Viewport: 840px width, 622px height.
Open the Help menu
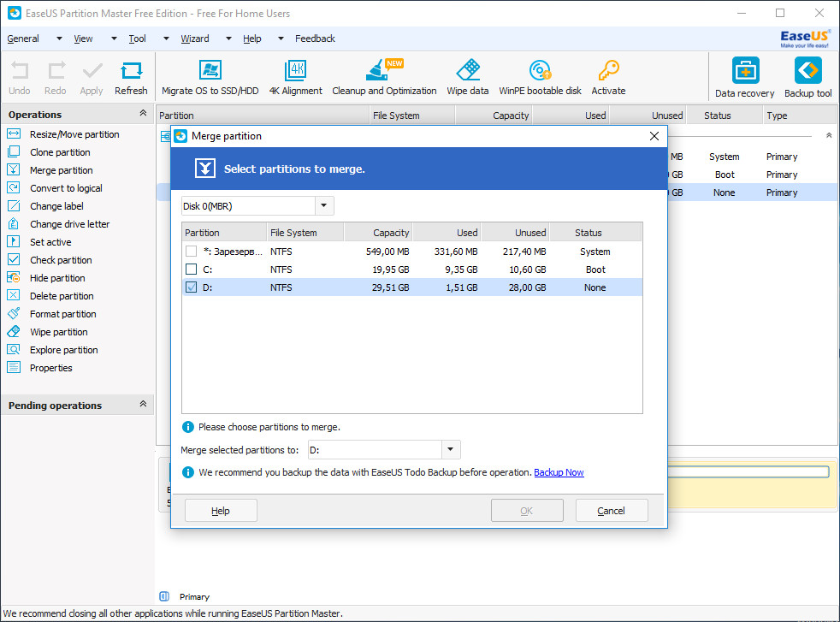point(252,39)
